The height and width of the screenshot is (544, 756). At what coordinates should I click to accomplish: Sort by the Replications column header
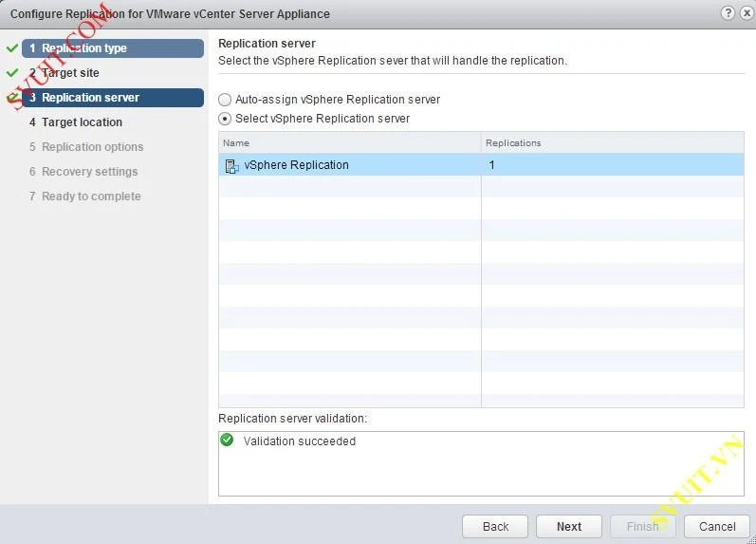point(613,142)
